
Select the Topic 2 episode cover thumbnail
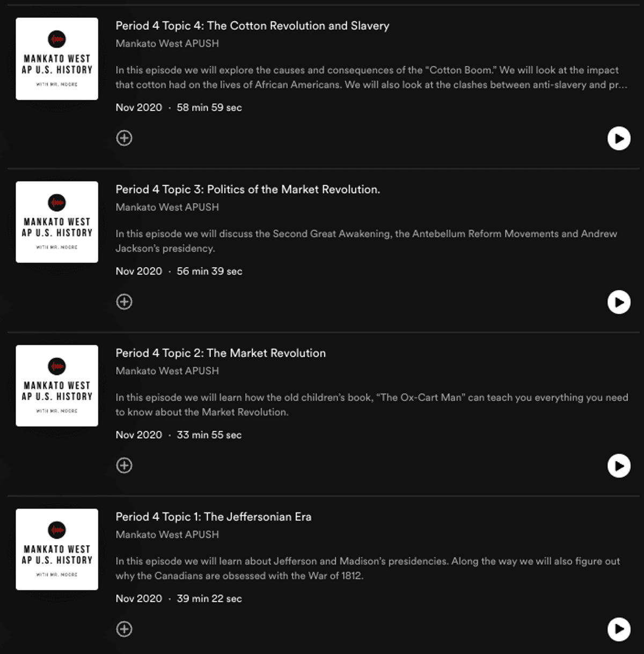(57, 386)
